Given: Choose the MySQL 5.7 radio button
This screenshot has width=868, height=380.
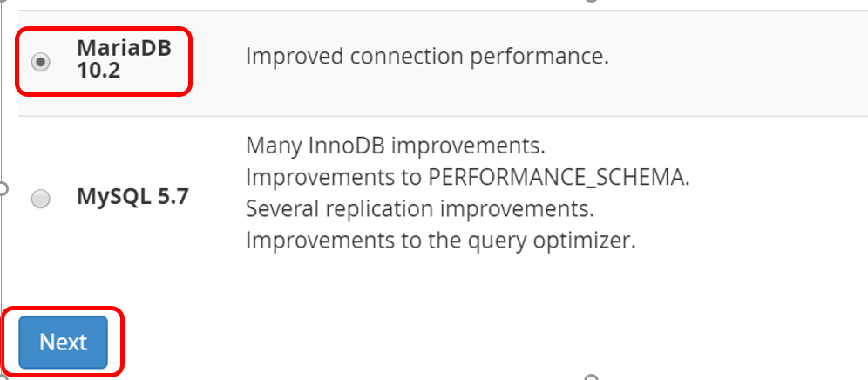Looking at the screenshot, I should point(40,199).
